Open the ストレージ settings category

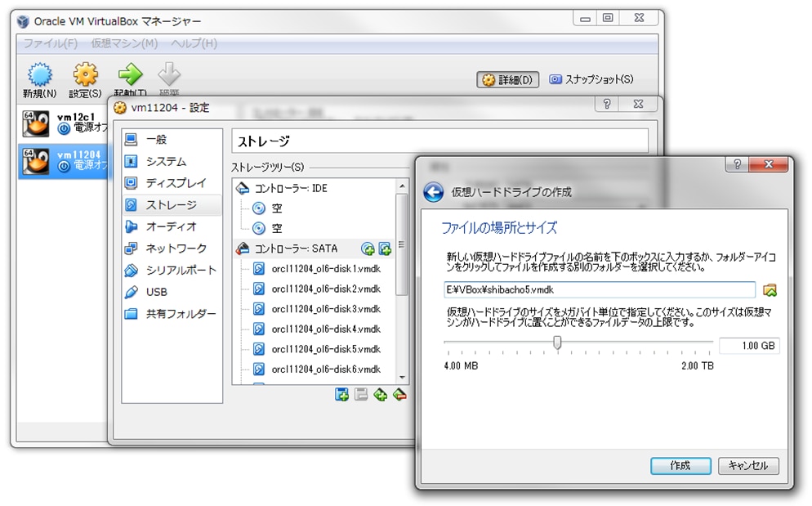172,205
